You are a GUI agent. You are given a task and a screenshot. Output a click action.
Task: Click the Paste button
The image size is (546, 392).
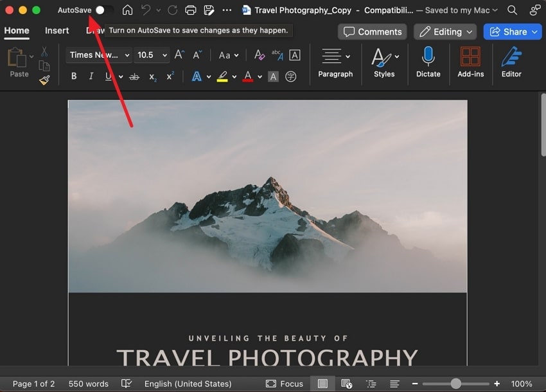[x=17, y=62]
